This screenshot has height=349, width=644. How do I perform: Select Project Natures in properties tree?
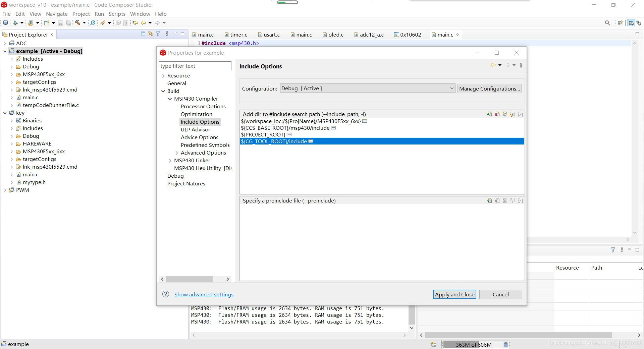186,184
